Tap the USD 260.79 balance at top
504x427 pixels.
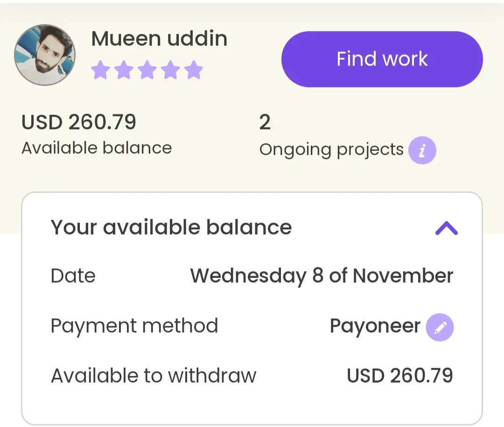[79, 122]
